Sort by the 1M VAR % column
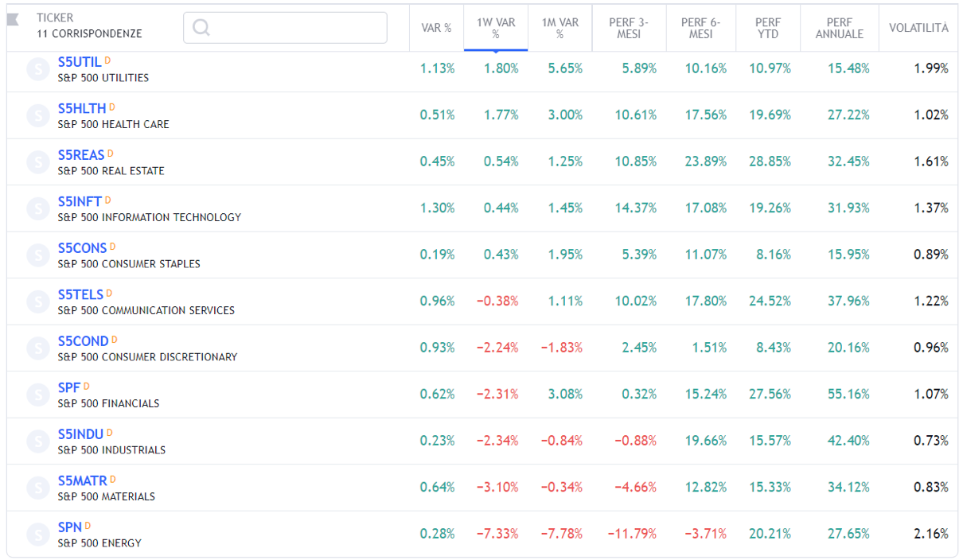 pyautogui.click(x=559, y=28)
